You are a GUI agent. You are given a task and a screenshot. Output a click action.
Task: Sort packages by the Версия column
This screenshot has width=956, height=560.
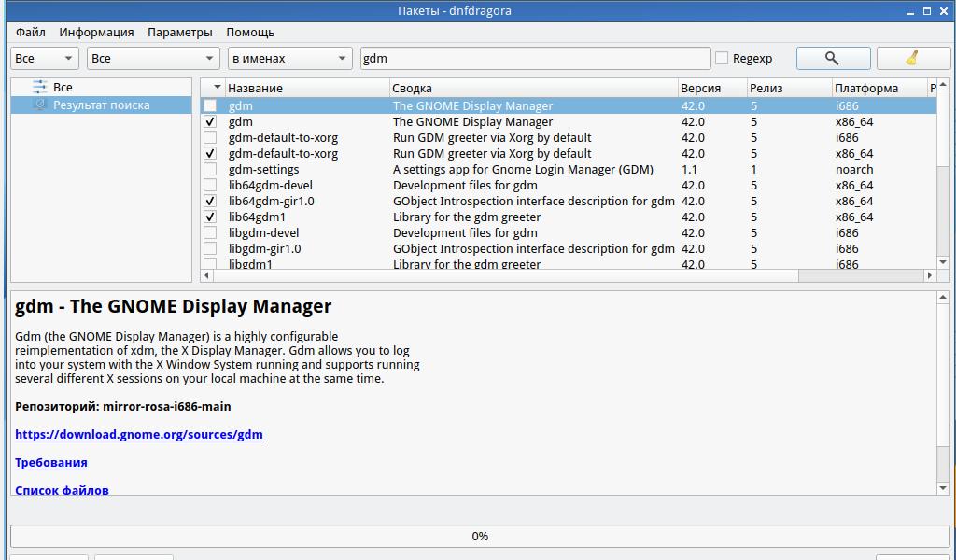(x=700, y=88)
